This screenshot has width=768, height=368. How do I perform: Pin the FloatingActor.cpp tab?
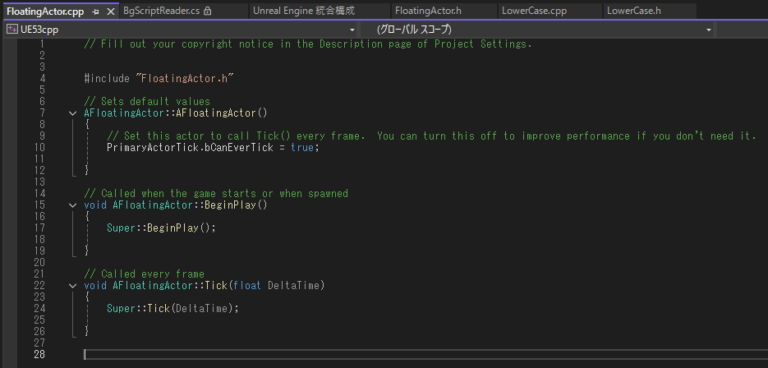pyautogui.click(x=96, y=11)
